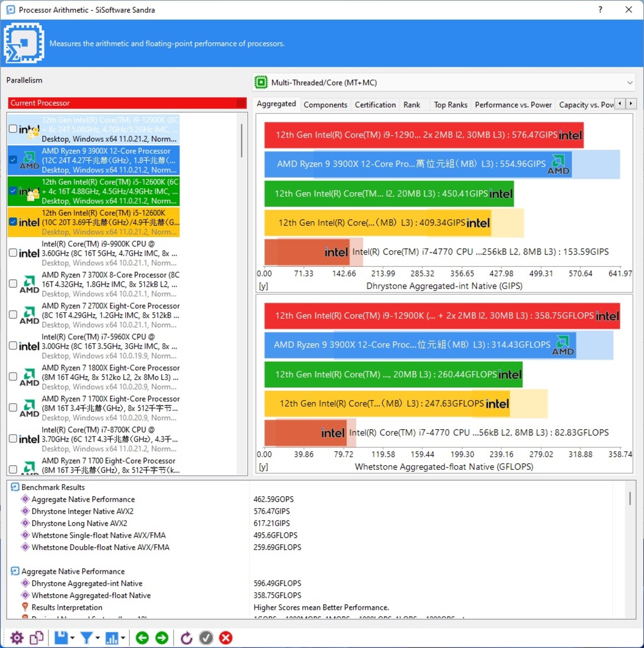Switch to the Components tab
This screenshot has height=648, width=644.
(325, 105)
